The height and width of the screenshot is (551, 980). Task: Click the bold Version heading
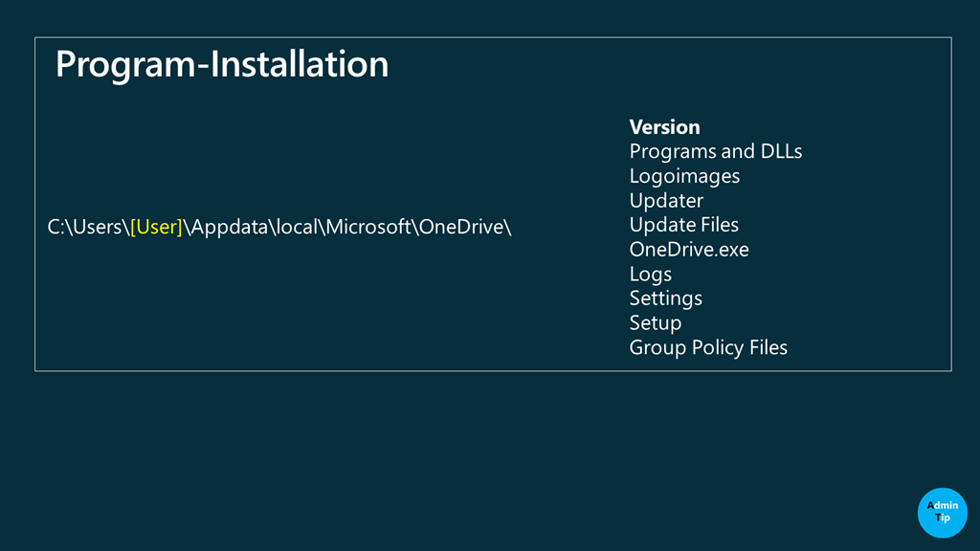(x=664, y=126)
